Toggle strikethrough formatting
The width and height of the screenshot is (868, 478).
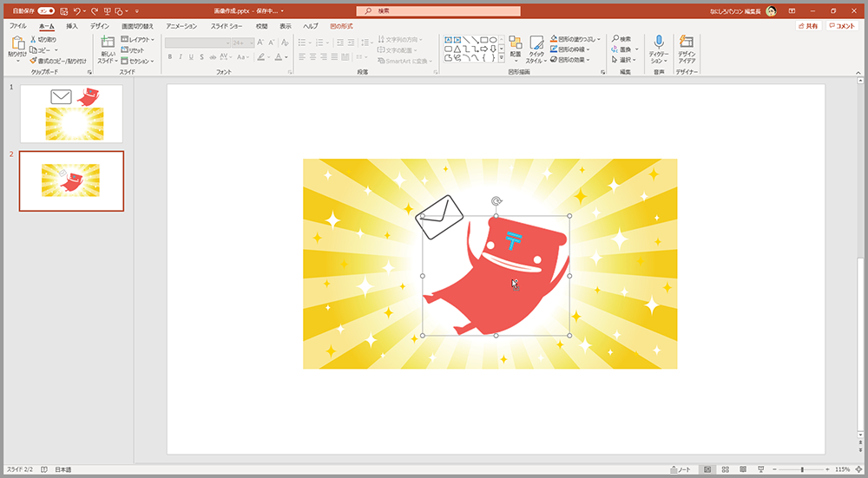[x=213, y=57]
